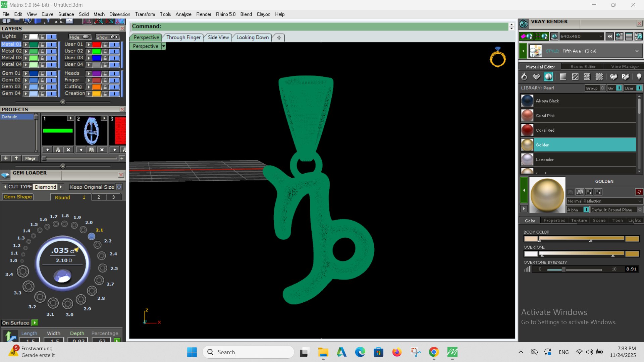Click the save-all materials icon under GOLDEN
Viewport: 644px width, 362px height.
[580, 192]
